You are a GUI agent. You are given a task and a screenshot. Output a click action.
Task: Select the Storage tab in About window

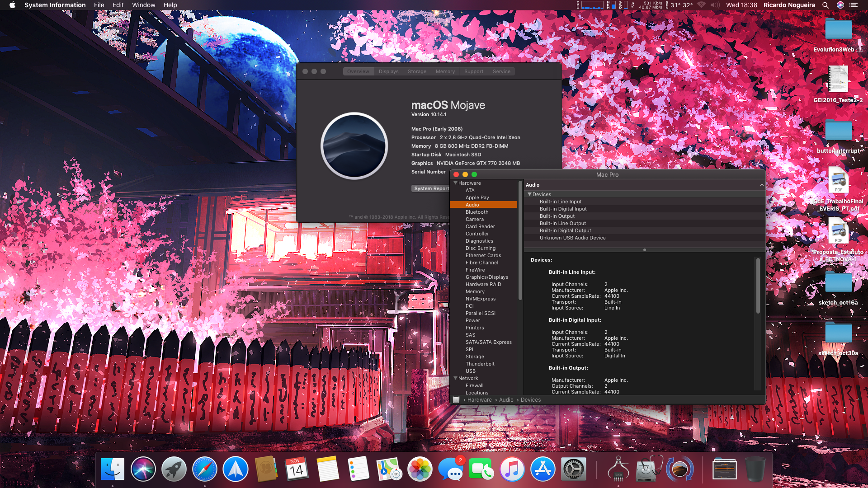tap(417, 71)
